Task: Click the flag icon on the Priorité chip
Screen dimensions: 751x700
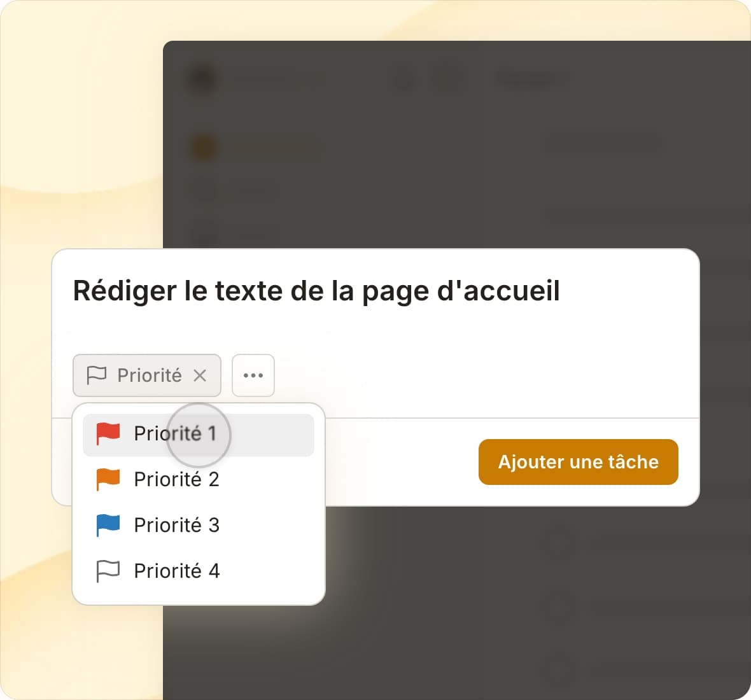Action: (x=96, y=375)
